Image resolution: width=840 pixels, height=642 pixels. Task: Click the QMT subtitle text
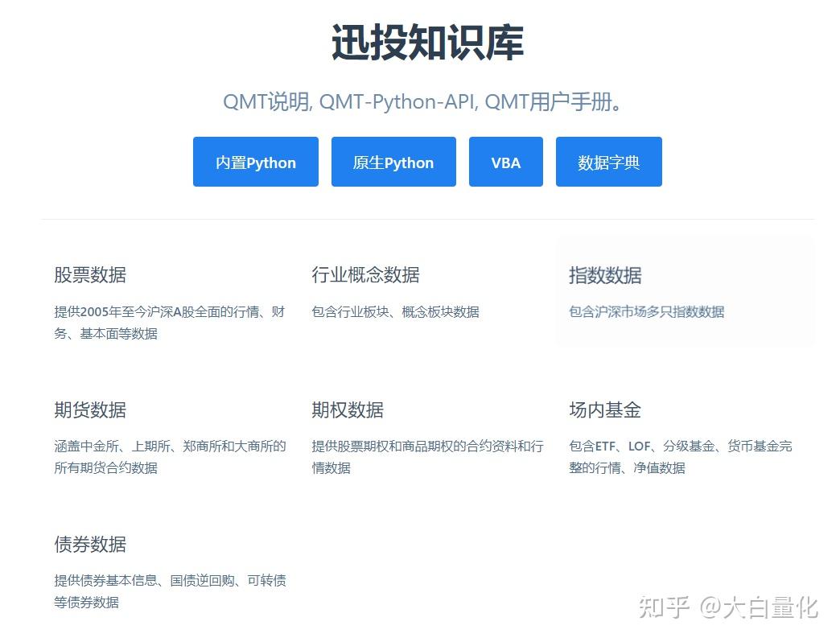point(419,101)
